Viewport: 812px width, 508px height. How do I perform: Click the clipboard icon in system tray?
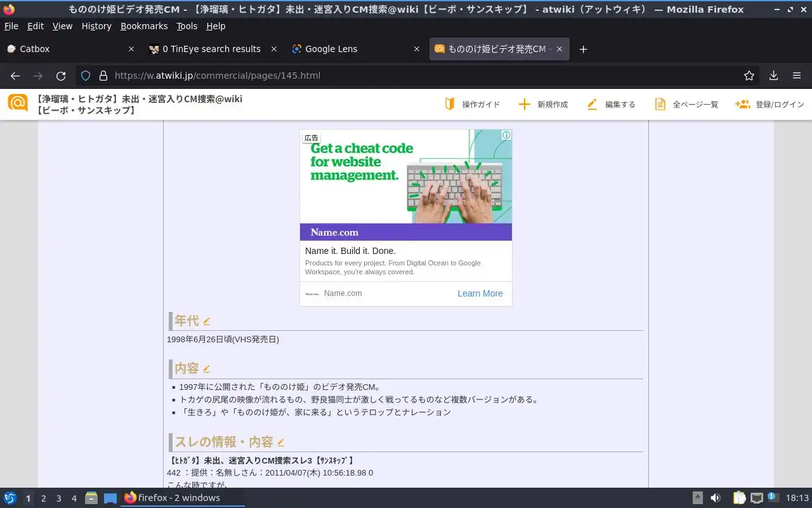click(739, 498)
